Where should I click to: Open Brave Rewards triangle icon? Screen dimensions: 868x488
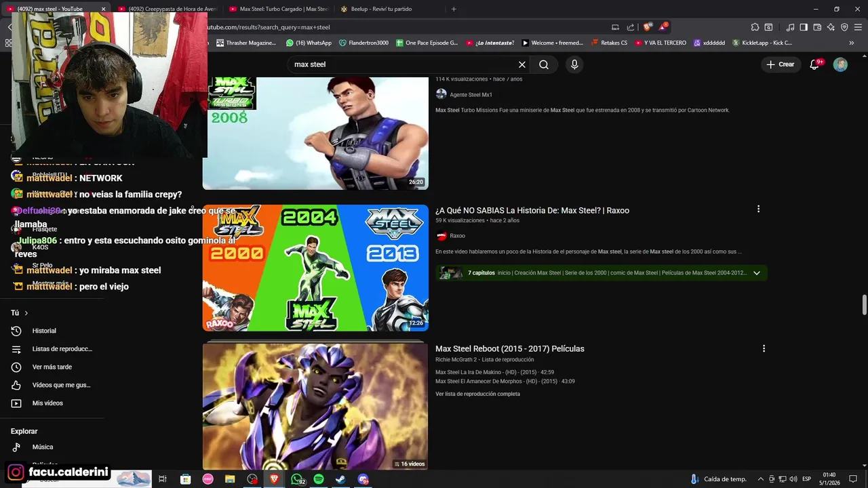pos(663,27)
